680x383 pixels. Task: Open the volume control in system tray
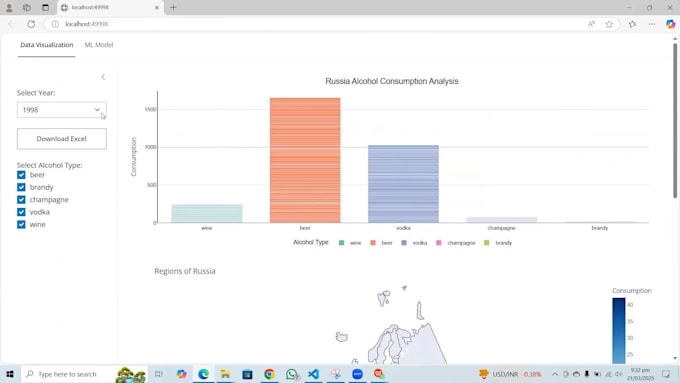(619, 374)
